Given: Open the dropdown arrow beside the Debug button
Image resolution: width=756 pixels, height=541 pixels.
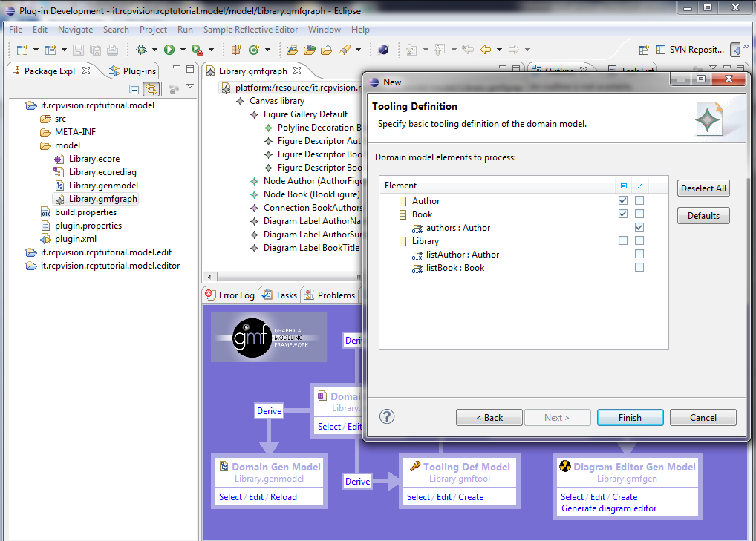Looking at the screenshot, I should coord(154,50).
